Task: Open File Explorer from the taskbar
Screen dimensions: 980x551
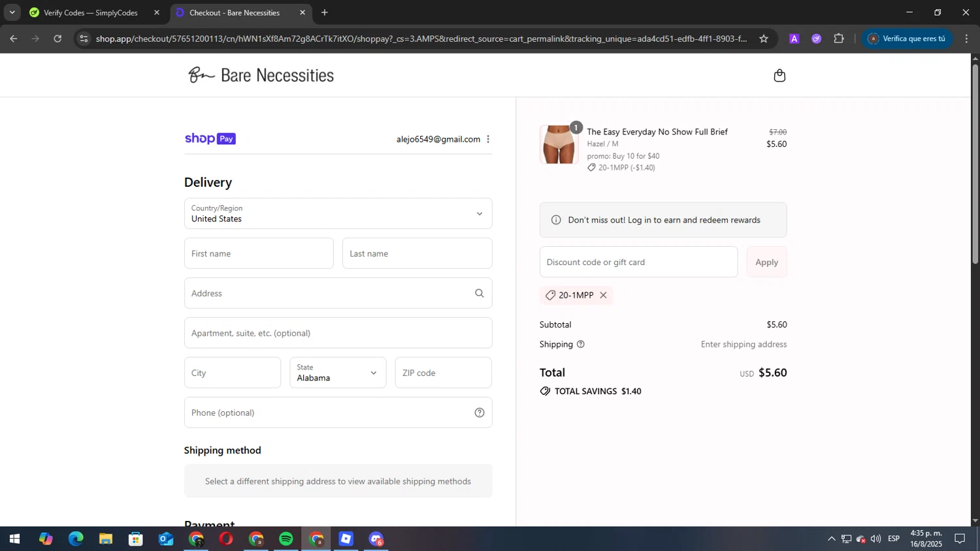Action: (106, 539)
